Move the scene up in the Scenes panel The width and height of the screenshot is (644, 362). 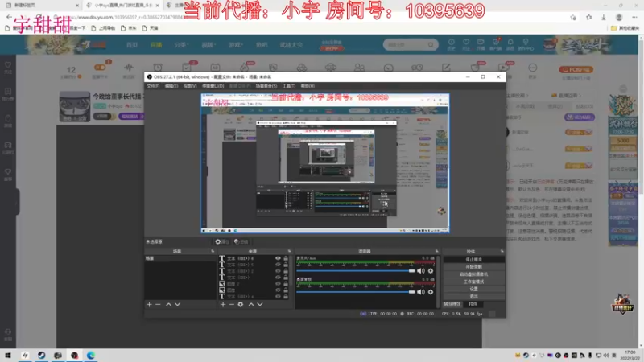pyautogui.click(x=168, y=305)
